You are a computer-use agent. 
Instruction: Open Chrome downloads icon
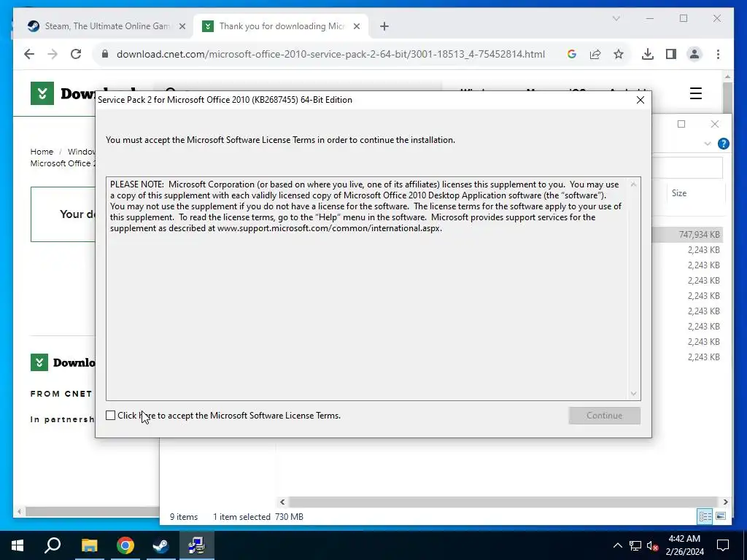point(648,54)
